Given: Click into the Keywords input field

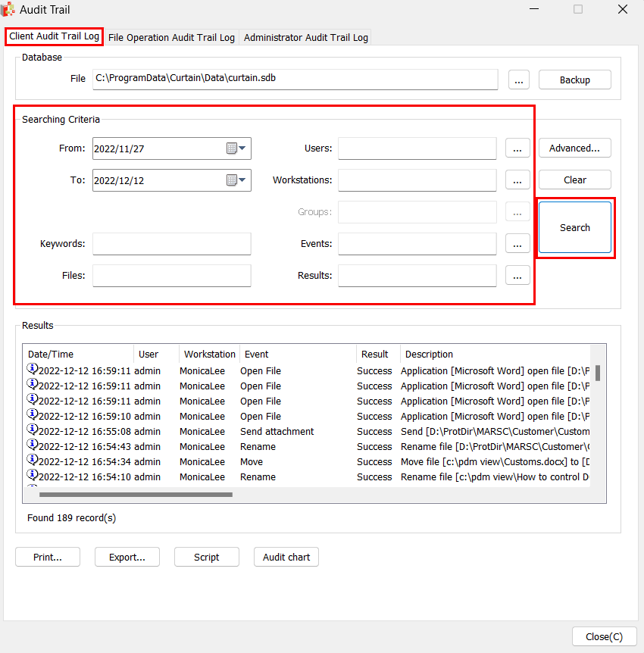Looking at the screenshot, I should pos(171,244).
